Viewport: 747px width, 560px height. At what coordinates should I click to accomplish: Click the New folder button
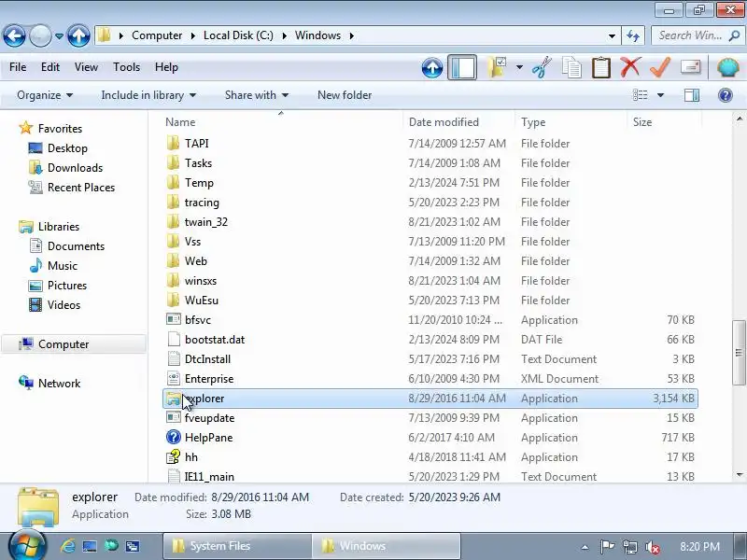345,95
